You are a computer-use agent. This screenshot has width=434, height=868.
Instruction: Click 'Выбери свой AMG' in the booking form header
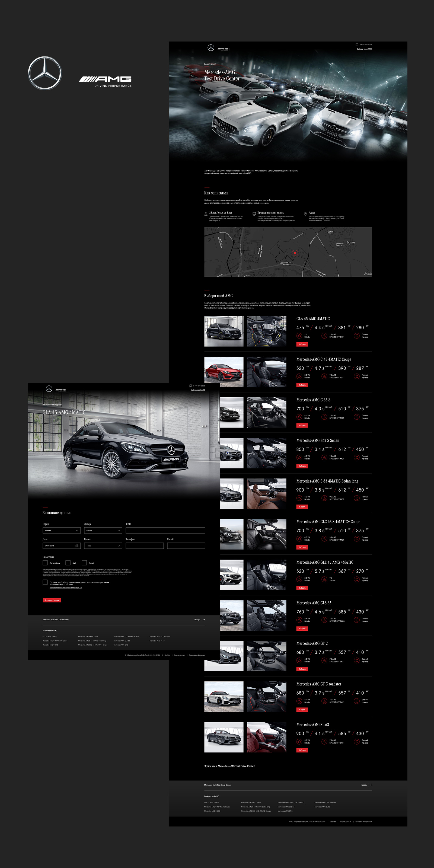point(198,390)
